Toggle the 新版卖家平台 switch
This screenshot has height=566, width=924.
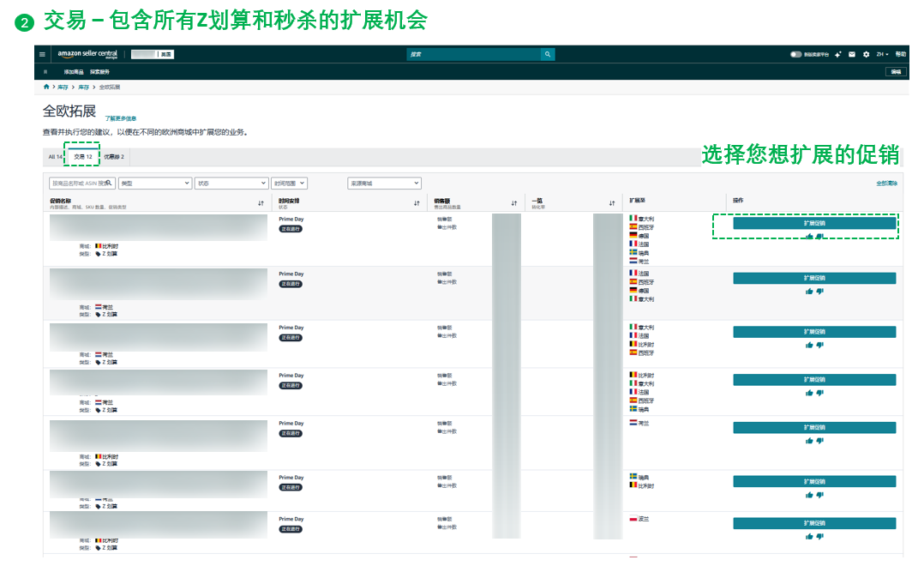coord(795,54)
